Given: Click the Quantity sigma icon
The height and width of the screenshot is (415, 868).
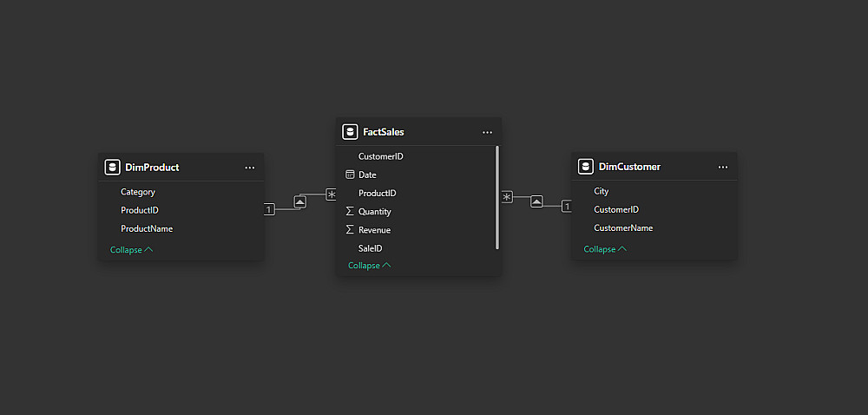Looking at the screenshot, I should click(350, 212).
